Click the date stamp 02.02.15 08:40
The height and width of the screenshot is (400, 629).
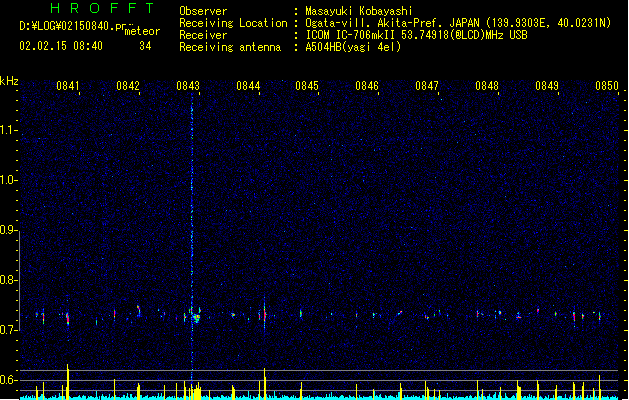[61, 46]
